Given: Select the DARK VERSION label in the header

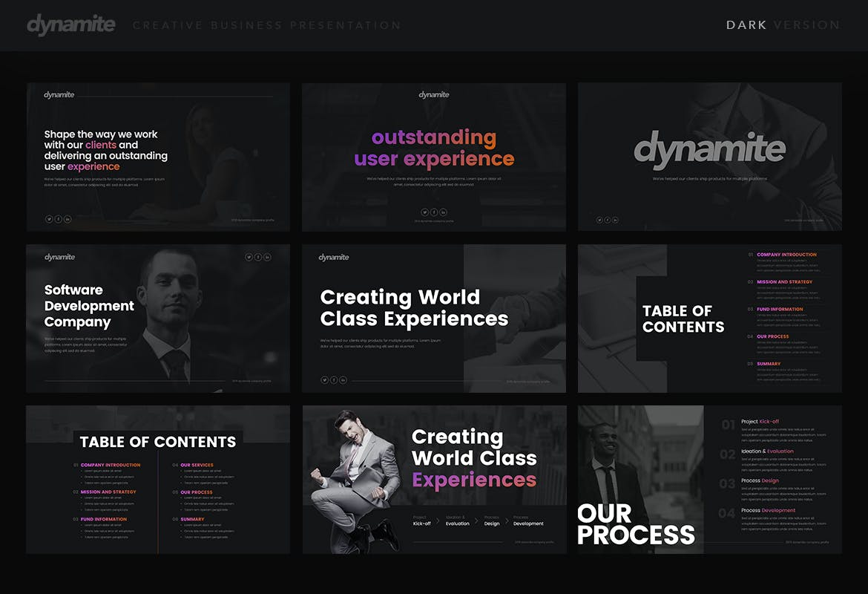Looking at the screenshot, I should (x=783, y=25).
